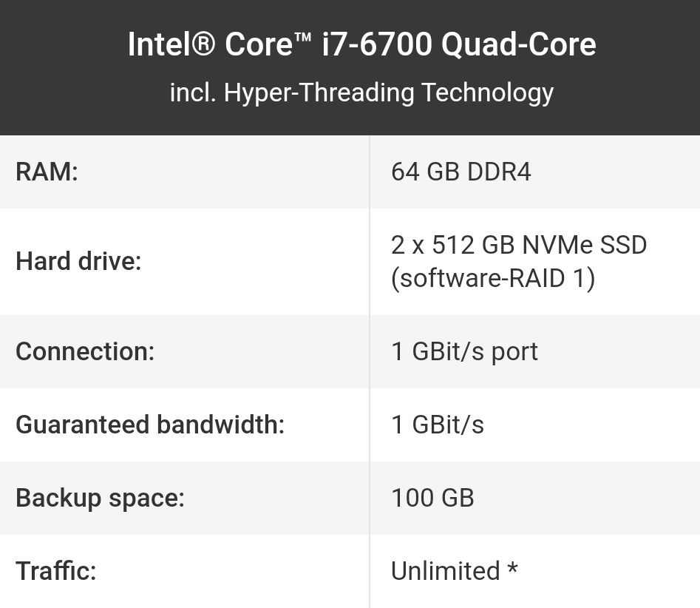Viewport: 700px width, 608px height.
Task: Click the RAM label
Action: [x=47, y=172]
